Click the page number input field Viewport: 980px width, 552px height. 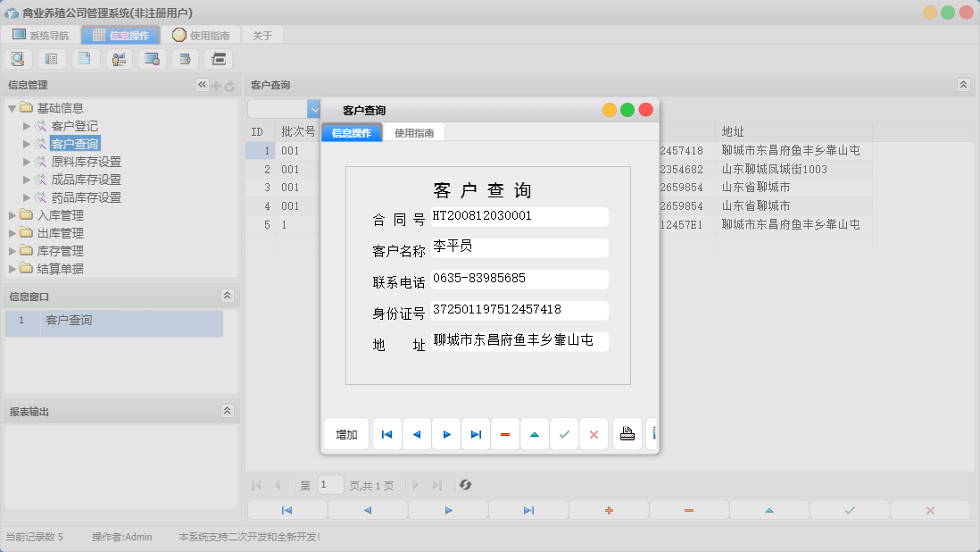pyautogui.click(x=329, y=485)
